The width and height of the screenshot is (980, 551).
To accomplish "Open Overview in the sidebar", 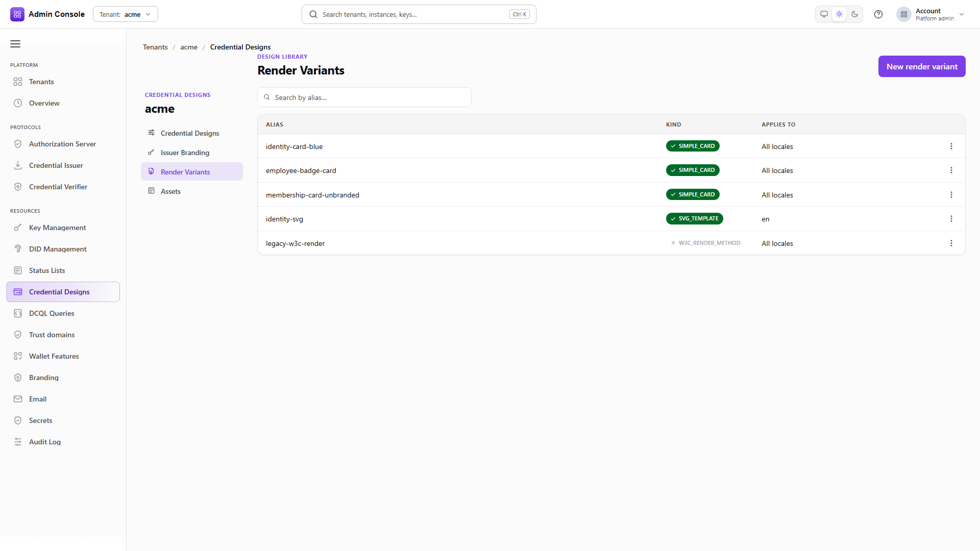I will 63,103.
